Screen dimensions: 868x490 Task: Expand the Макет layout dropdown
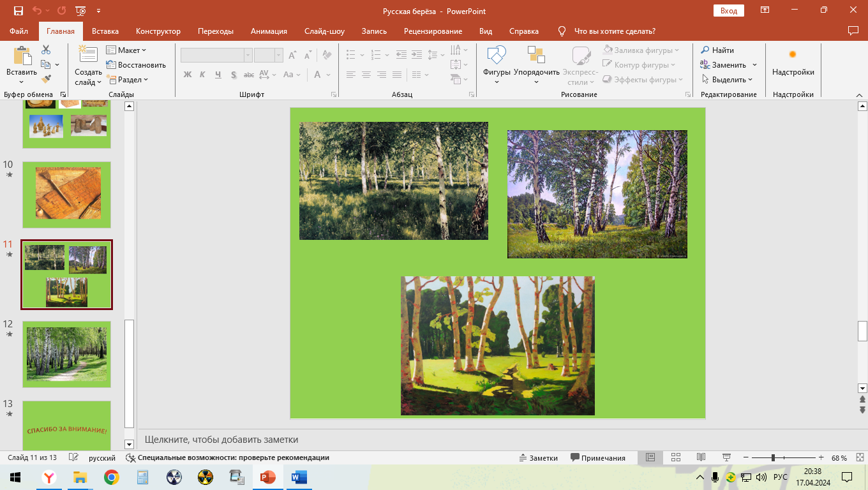pyautogui.click(x=126, y=50)
